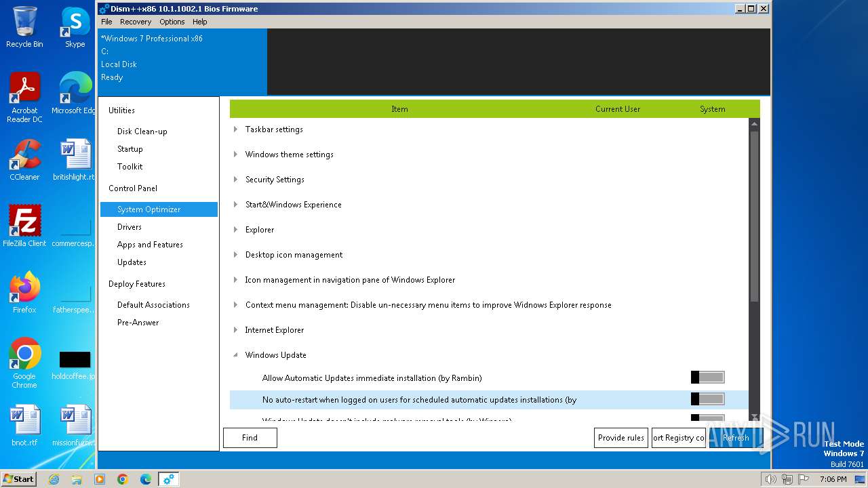
Task: Select System Optimizer in sidebar
Action: (159, 209)
